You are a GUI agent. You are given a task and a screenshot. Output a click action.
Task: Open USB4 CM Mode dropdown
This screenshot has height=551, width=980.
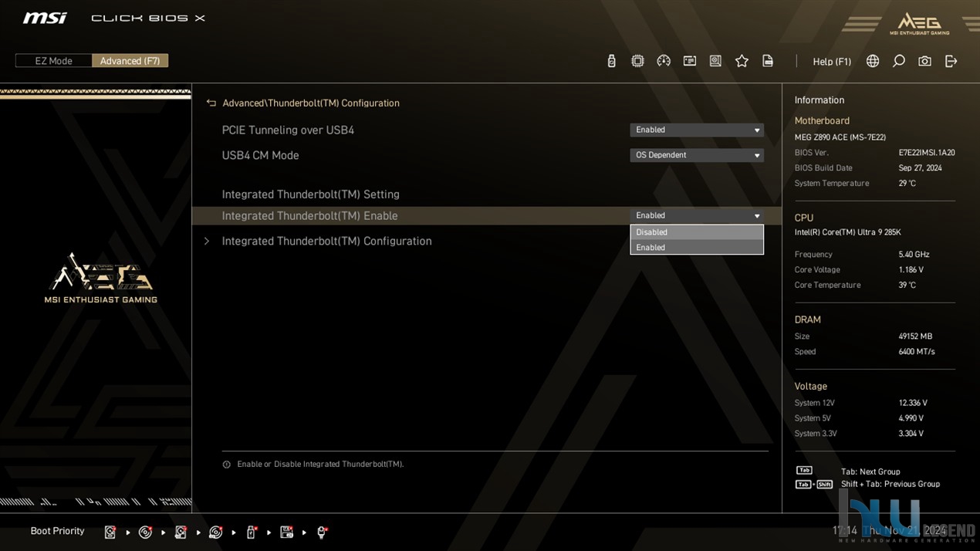coord(697,155)
